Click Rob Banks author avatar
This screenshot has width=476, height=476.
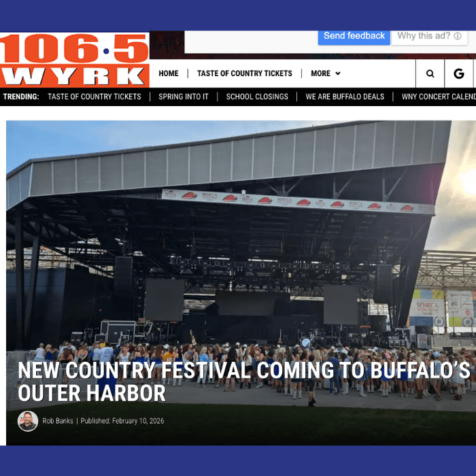28,421
